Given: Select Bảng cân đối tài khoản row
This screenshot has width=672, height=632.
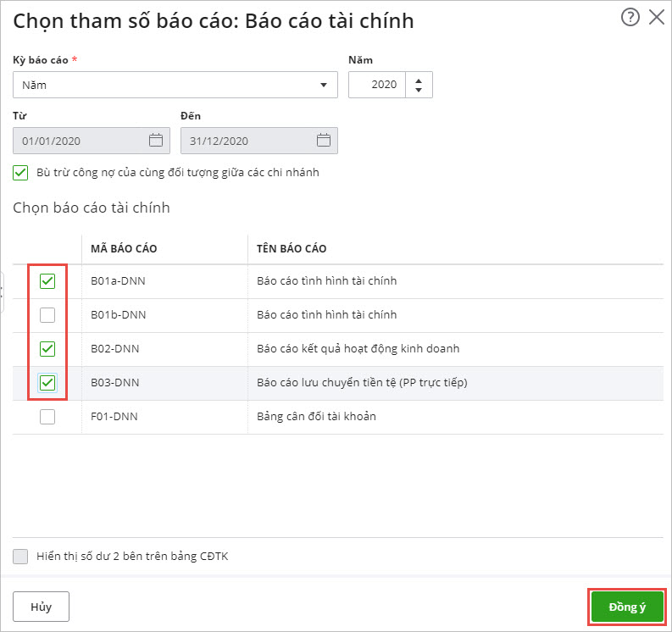Looking at the screenshot, I should [317, 417].
